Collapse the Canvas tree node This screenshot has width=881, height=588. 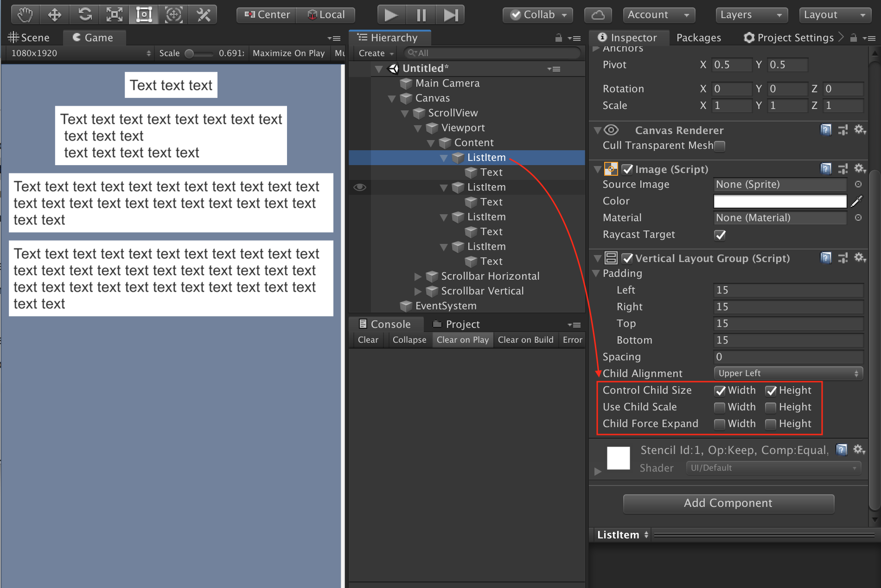tap(392, 99)
